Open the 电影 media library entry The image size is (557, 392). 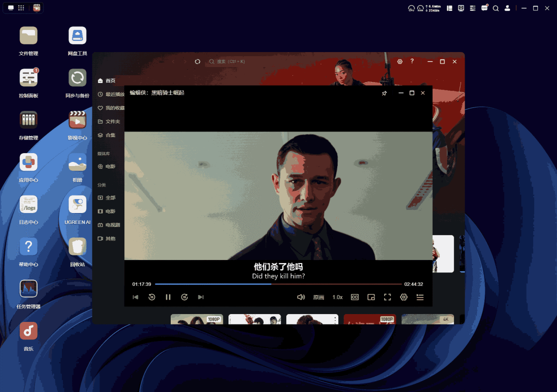pyautogui.click(x=107, y=166)
